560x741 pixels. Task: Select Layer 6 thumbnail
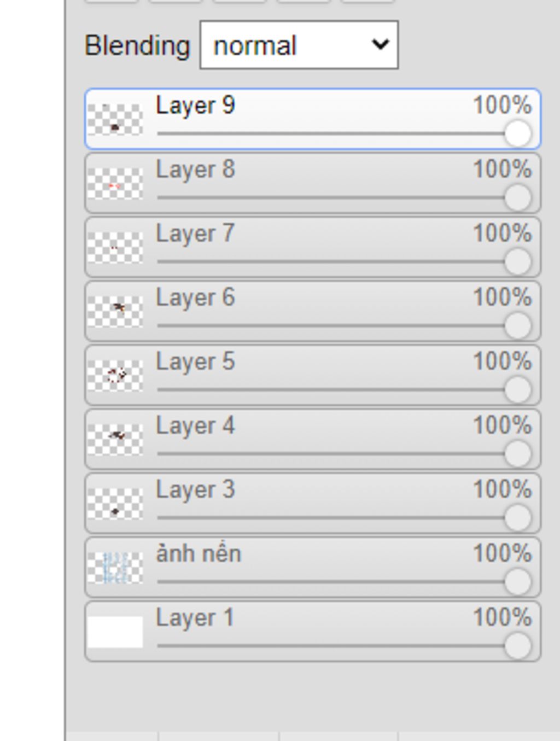click(x=115, y=311)
